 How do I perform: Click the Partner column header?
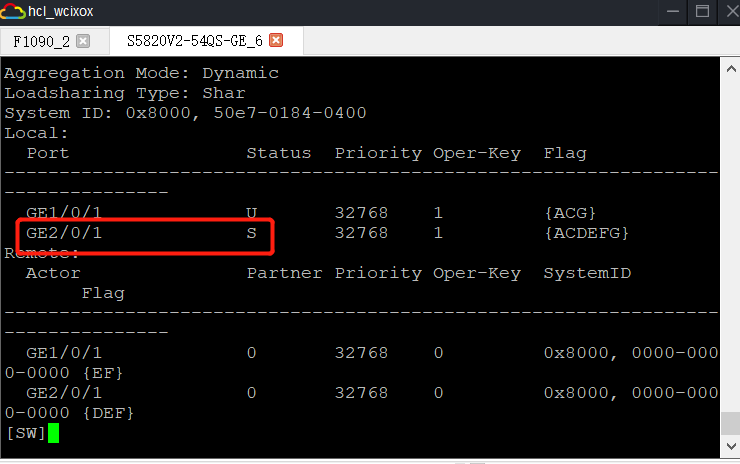[285, 273]
